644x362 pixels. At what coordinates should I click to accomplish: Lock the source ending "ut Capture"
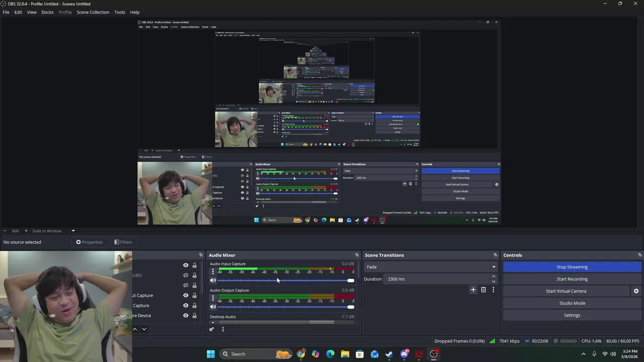click(194, 296)
